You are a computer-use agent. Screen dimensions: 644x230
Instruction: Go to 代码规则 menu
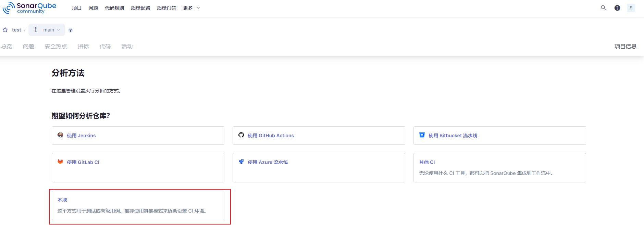[114, 8]
